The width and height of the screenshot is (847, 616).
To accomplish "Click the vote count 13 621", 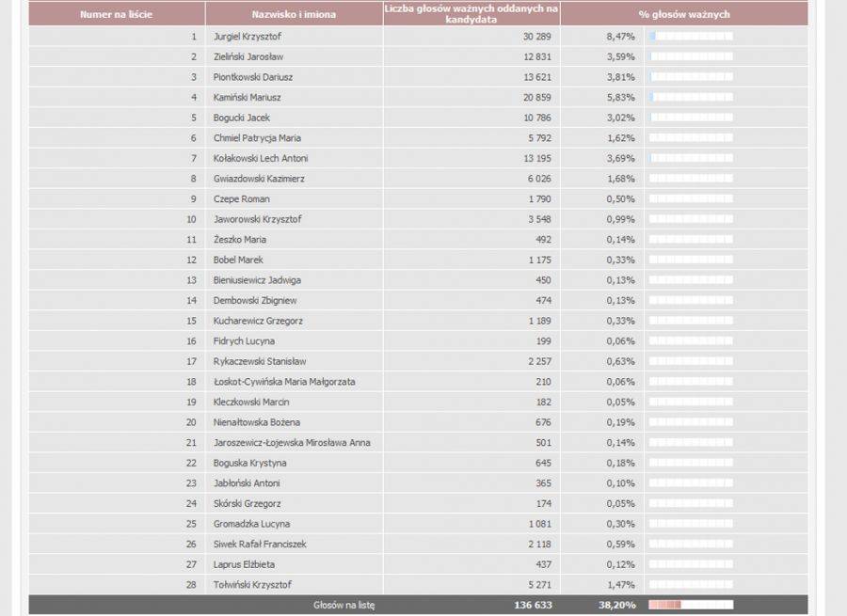I will (x=537, y=77).
